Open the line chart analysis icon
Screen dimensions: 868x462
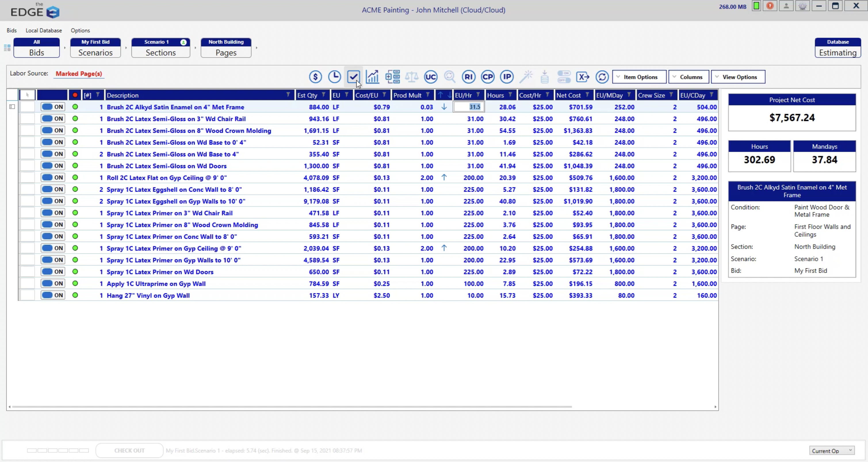click(372, 77)
